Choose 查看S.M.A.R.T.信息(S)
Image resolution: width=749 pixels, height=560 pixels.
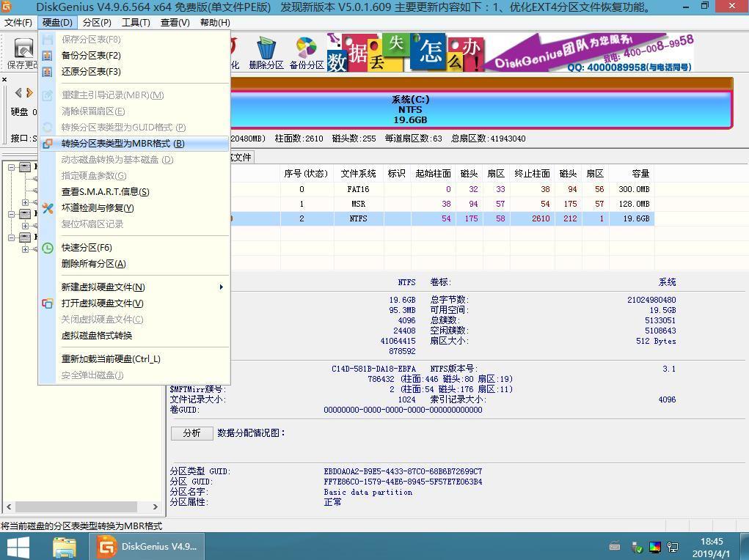[134, 192]
